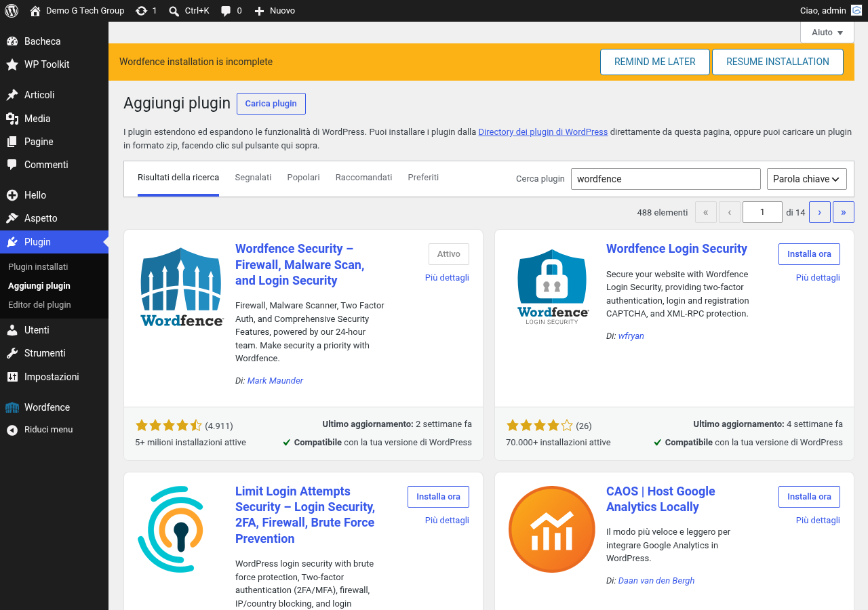Open Wordfence Security plugin title link
This screenshot has width=868, height=610.
[300, 265]
